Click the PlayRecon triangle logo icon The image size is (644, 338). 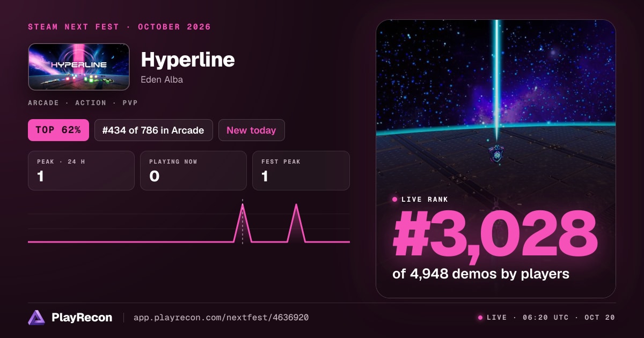[x=36, y=318]
